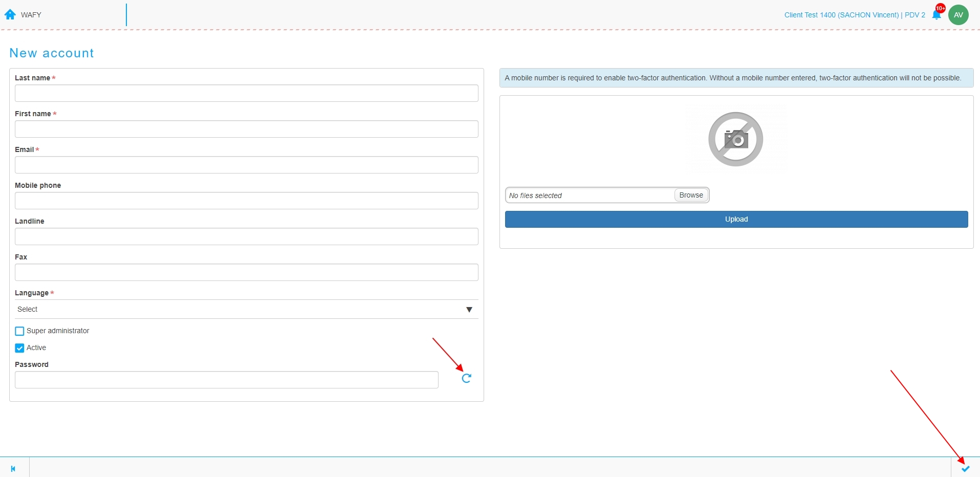Open the AV user avatar menu
980x477 pixels.
click(x=959, y=15)
